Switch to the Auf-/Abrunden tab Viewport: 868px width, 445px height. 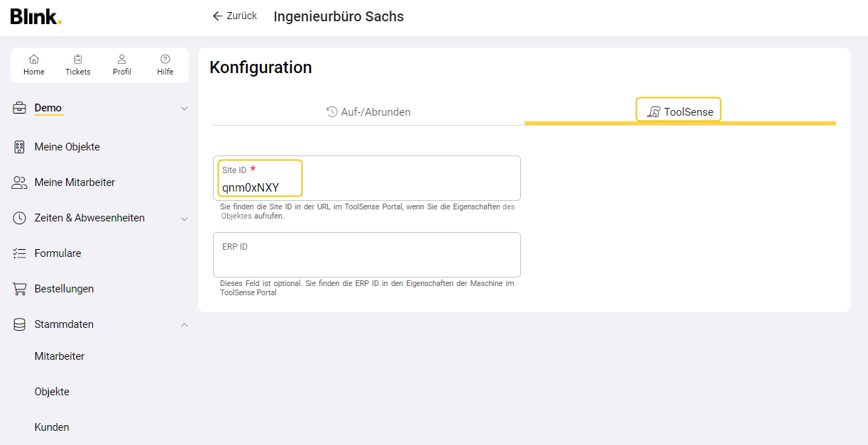pyautogui.click(x=368, y=112)
